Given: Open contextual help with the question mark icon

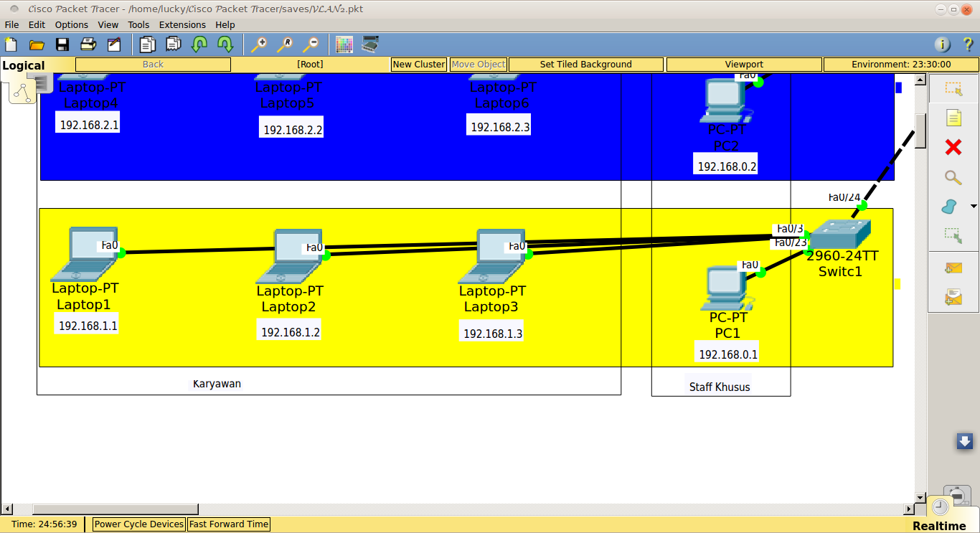Looking at the screenshot, I should click(x=966, y=43).
